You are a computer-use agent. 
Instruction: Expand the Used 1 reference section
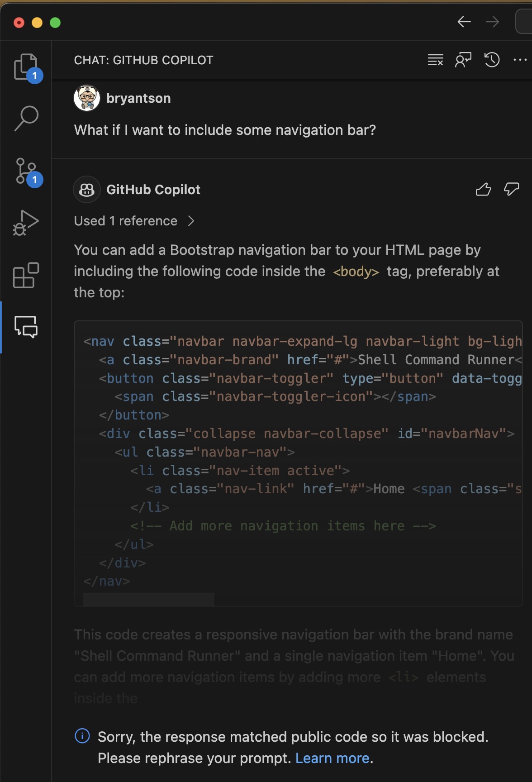[134, 221]
